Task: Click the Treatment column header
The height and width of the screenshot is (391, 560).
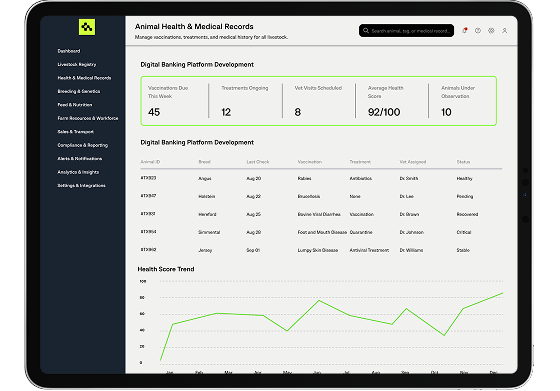Action: tap(360, 162)
